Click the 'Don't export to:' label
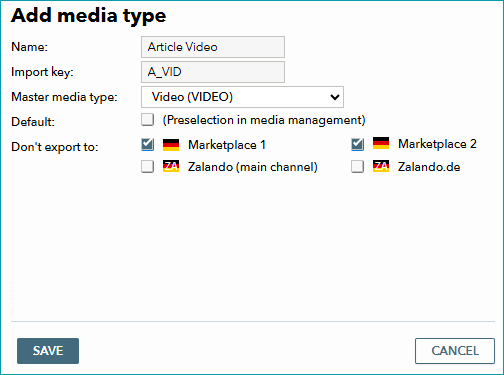Image resolution: width=504 pixels, height=375 pixels. point(55,147)
